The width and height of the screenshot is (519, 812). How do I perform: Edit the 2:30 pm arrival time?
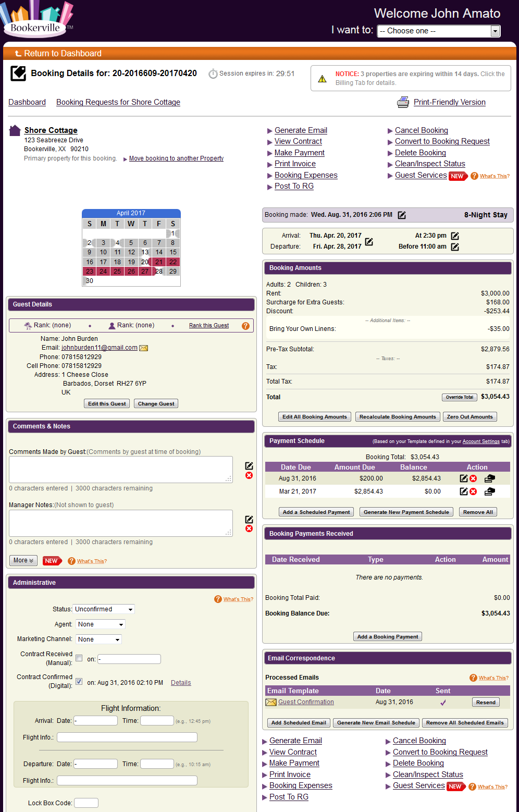click(455, 236)
